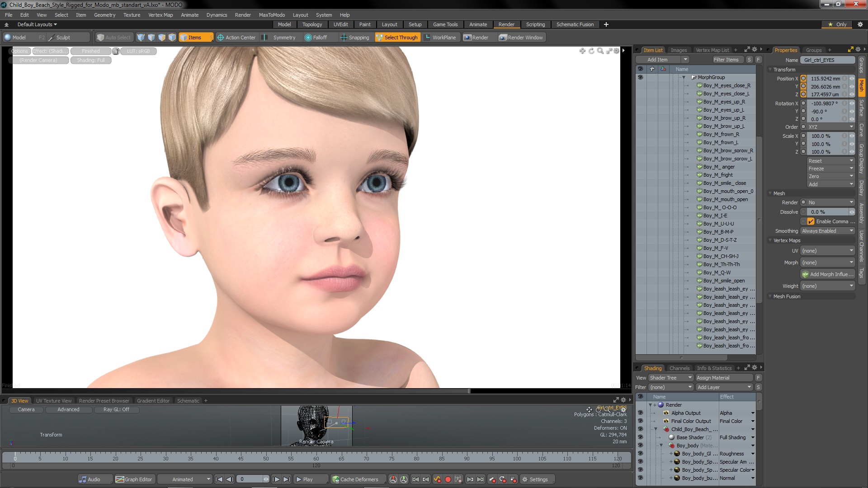Click the Add Morph Influence button
This screenshot has width=868, height=488.
pyautogui.click(x=827, y=274)
